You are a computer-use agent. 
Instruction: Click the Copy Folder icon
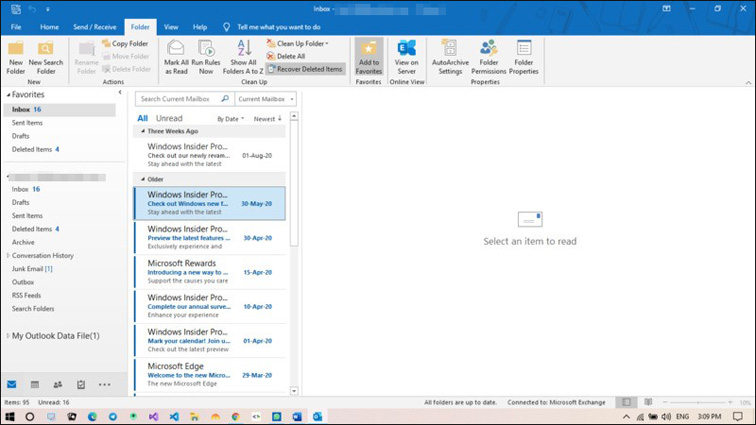tap(106, 43)
